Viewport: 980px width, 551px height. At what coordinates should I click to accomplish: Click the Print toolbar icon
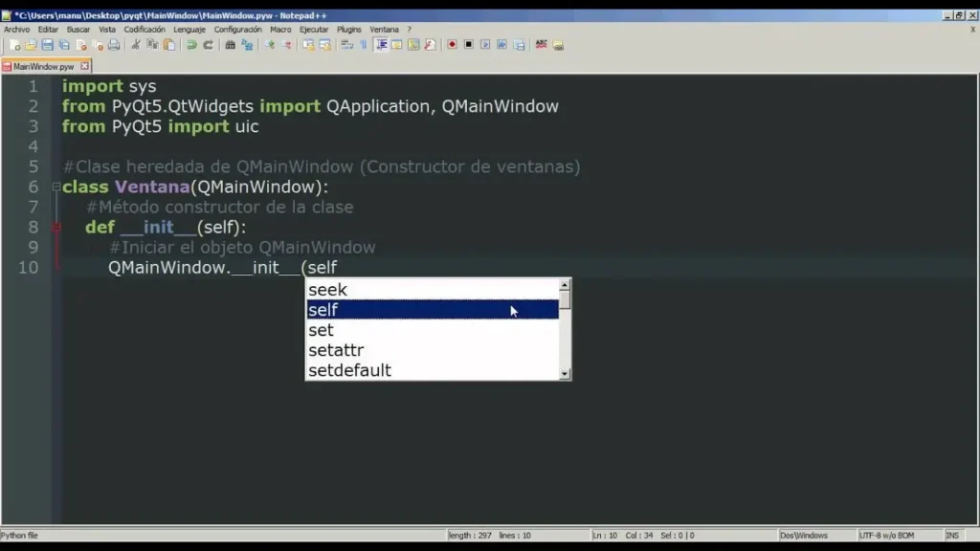pyautogui.click(x=114, y=45)
